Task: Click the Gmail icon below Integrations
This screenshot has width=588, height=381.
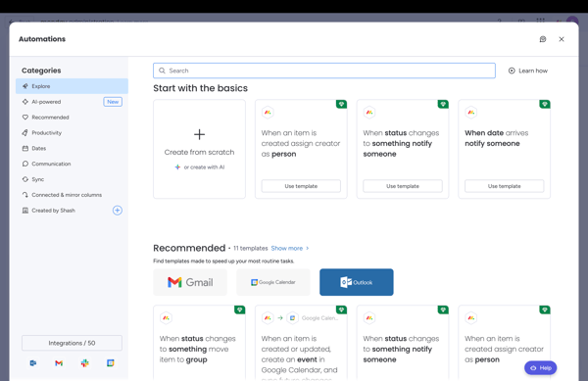Action: tap(59, 363)
